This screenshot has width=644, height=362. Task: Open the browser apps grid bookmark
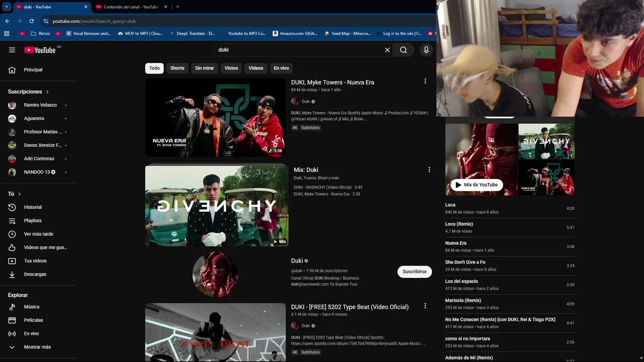7,34
